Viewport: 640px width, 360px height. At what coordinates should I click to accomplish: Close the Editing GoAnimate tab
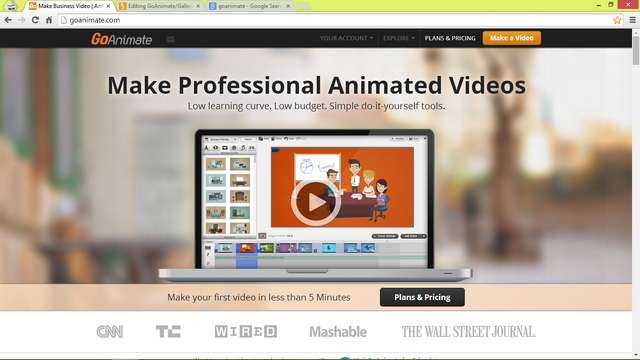pyautogui.click(x=198, y=6)
